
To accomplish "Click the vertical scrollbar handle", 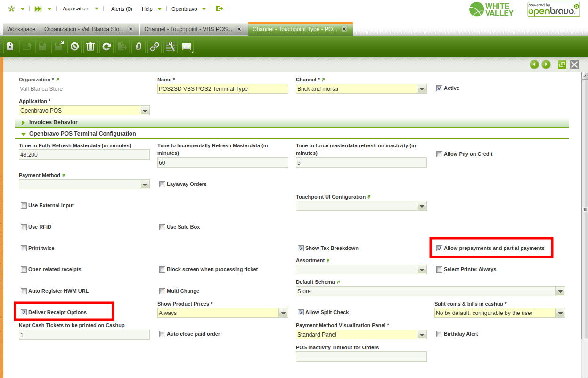I will [585, 209].
